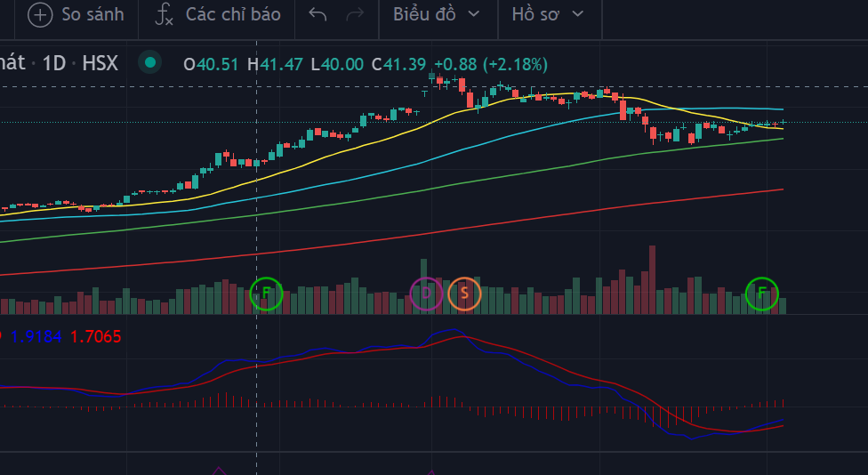Select the red signal value 1.7065
Image resolution: width=868 pixels, height=475 pixels.
point(96,337)
